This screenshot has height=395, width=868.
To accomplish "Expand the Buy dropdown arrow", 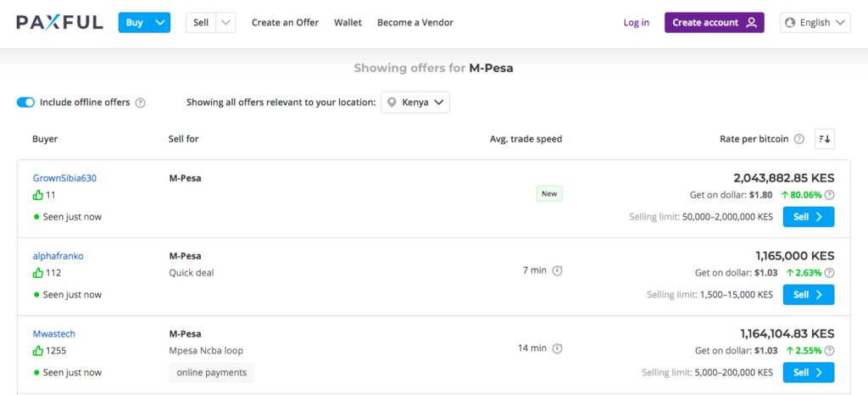I will click(160, 23).
